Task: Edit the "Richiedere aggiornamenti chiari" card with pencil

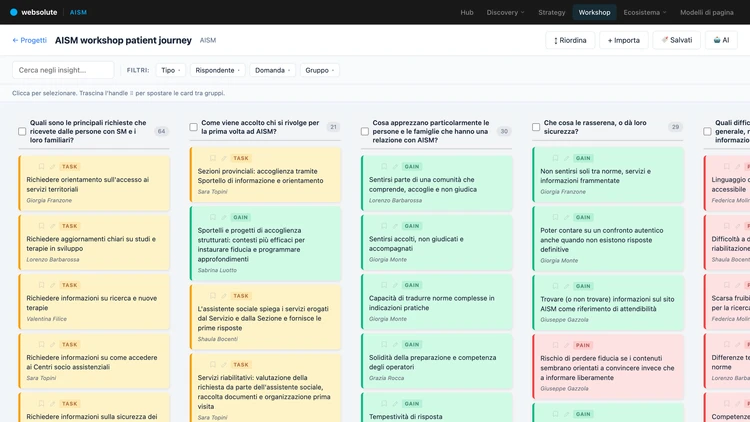Action: (x=53, y=226)
